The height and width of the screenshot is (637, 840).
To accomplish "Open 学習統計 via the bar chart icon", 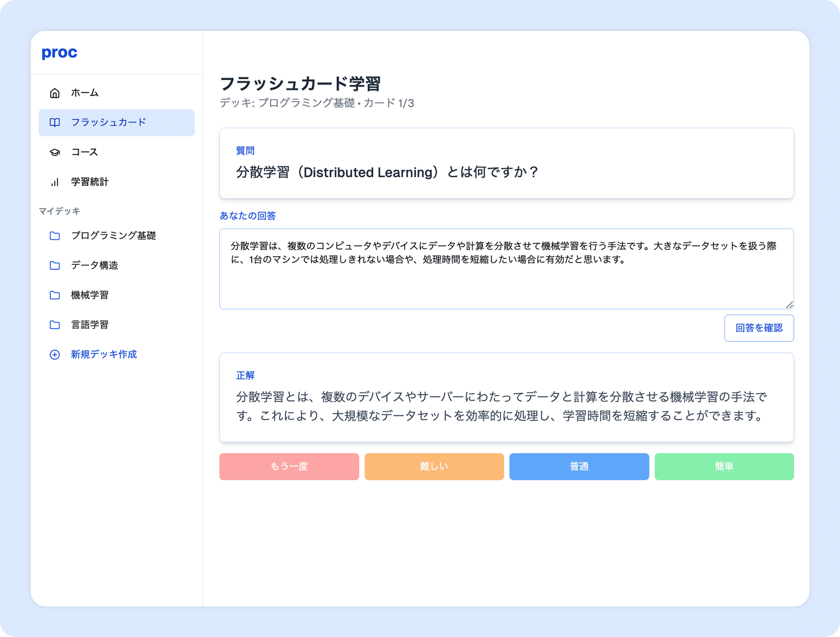I will (54, 182).
